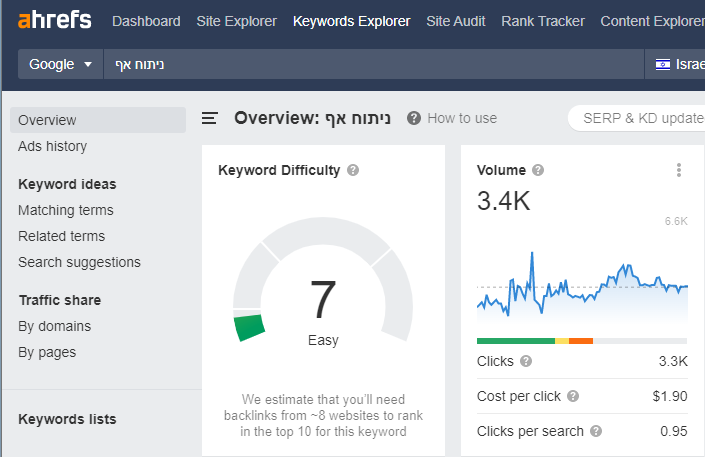705x457 pixels.
Task: Click the Keywords lists heading
Action: tap(67, 419)
